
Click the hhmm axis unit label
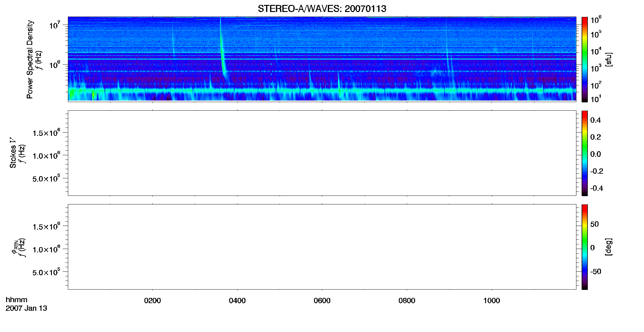tap(17, 300)
